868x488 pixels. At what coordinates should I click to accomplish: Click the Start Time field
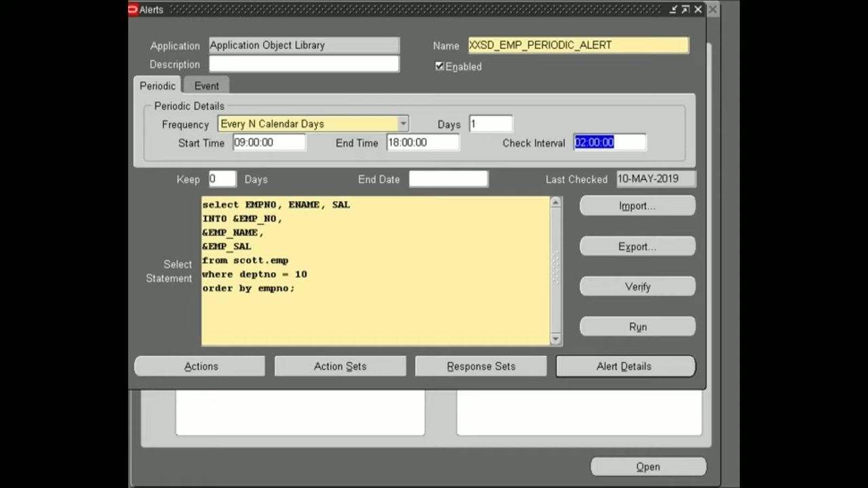(x=269, y=142)
